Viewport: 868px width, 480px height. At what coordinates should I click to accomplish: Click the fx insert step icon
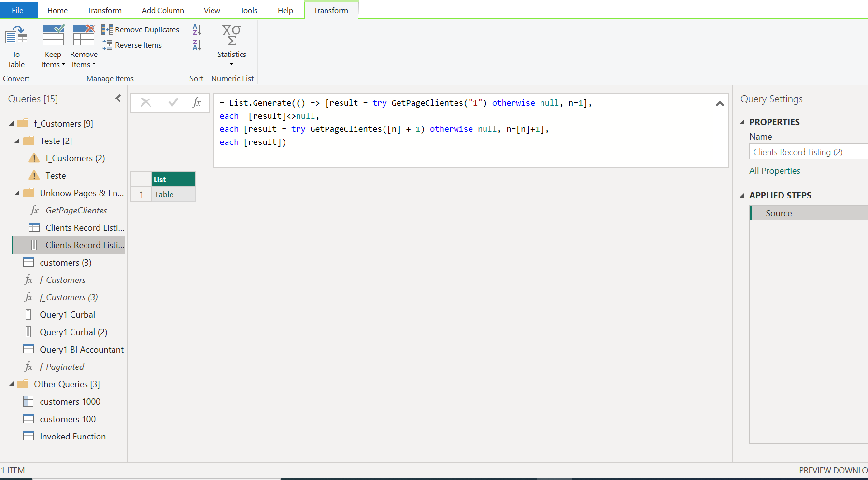pos(197,102)
